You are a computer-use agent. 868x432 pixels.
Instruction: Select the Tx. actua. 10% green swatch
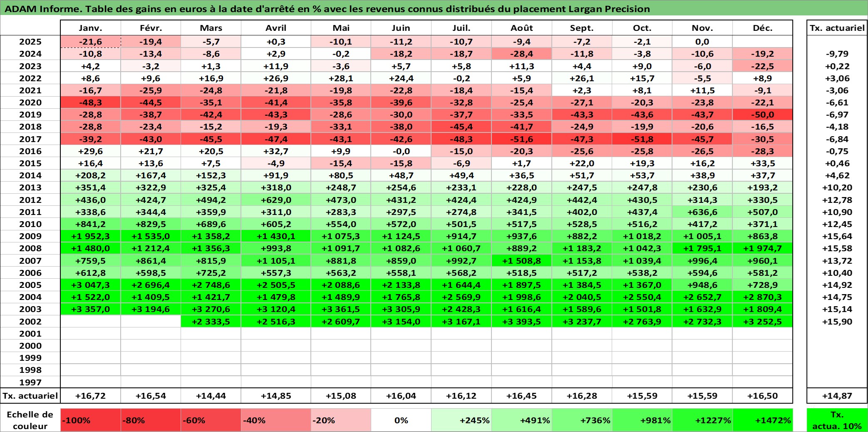point(837,420)
